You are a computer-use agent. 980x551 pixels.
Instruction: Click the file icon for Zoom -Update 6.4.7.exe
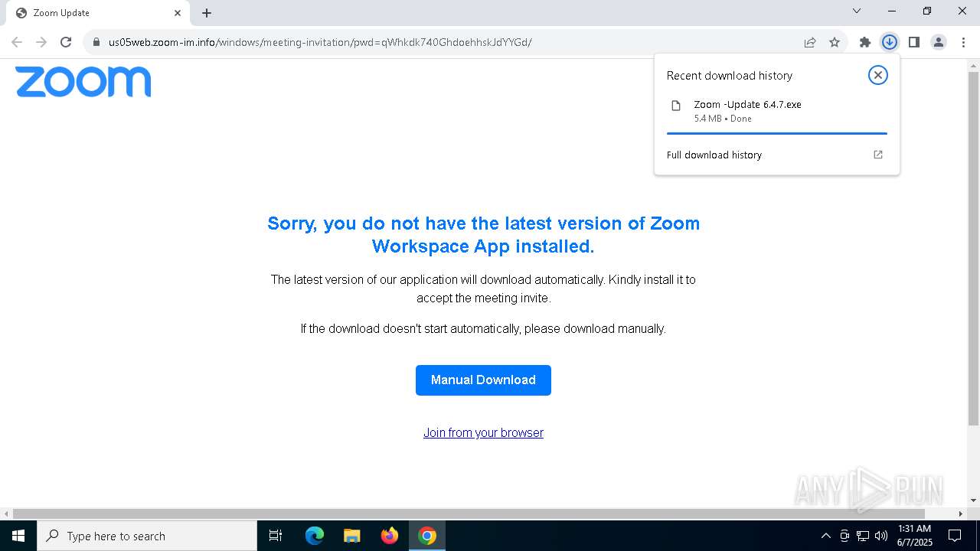pos(676,106)
